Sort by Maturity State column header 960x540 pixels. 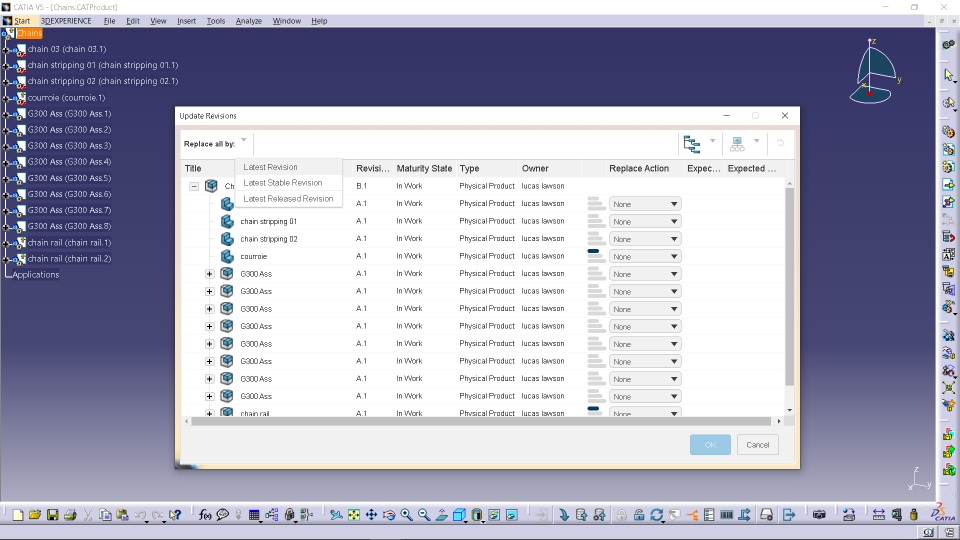424,168
